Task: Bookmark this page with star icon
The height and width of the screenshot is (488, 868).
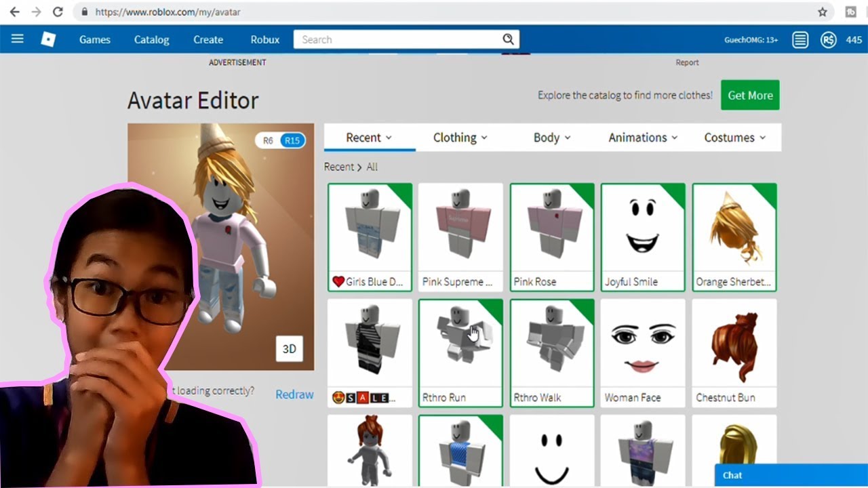Action: pos(823,12)
